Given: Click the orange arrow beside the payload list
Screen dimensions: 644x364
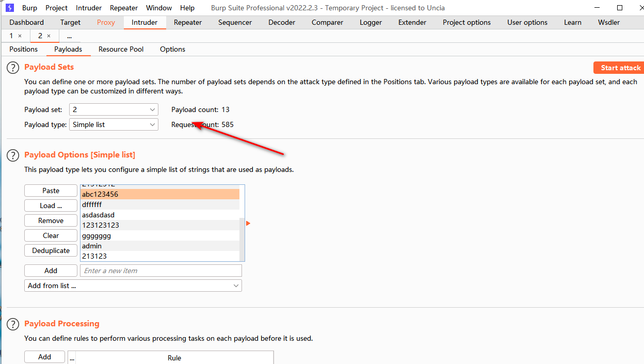Looking at the screenshot, I should pyautogui.click(x=248, y=224).
